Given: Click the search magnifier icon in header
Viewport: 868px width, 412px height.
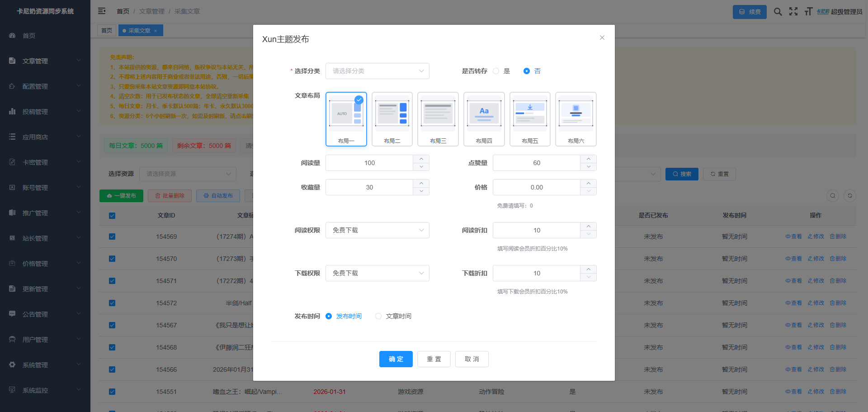Looking at the screenshot, I should click(x=778, y=12).
